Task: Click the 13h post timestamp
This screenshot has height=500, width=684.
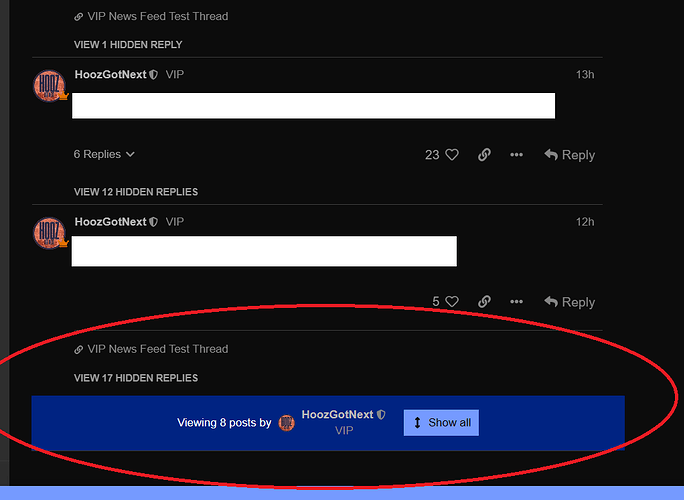Action: click(x=585, y=75)
